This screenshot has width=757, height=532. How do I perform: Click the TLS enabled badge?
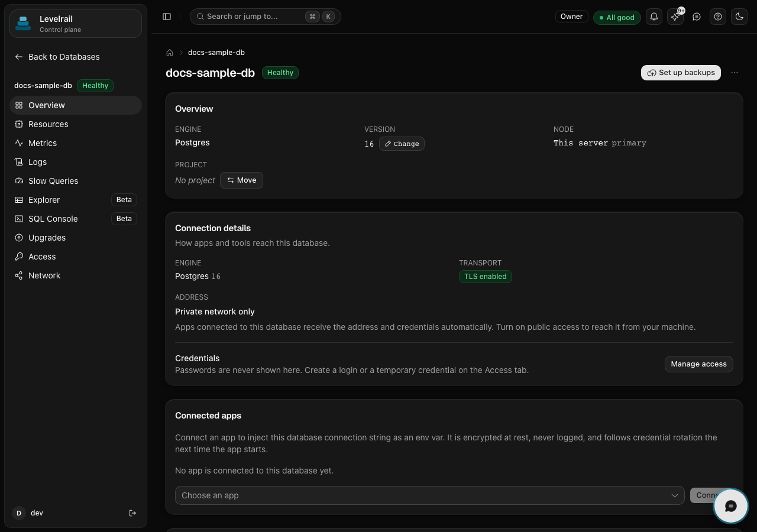486,277
